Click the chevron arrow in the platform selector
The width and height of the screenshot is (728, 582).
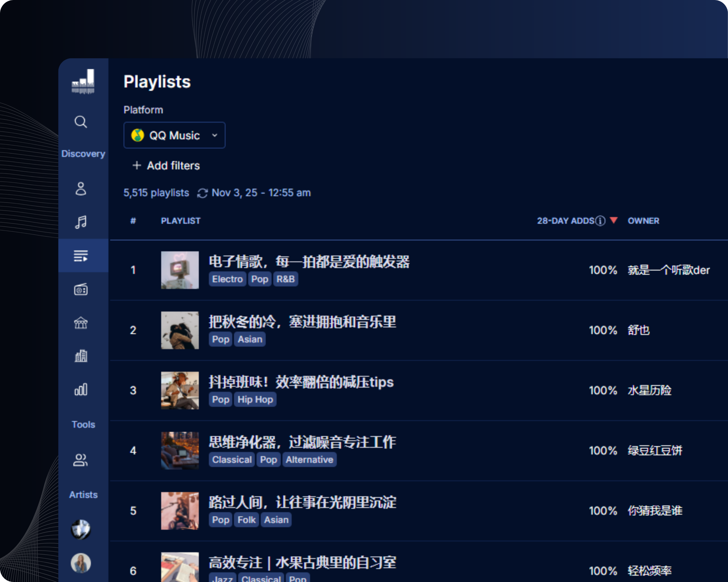[x=215, y=135]
